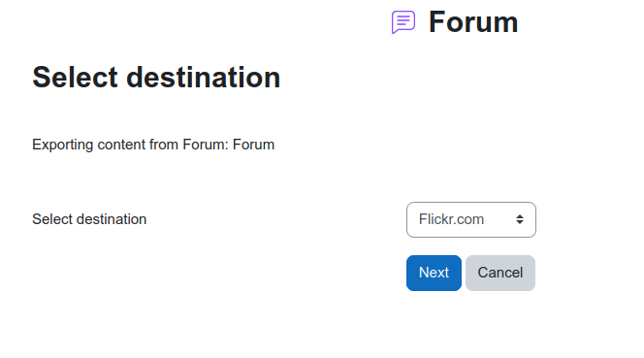
Task: Click the Select destination field label
Action: click(89, 219)
